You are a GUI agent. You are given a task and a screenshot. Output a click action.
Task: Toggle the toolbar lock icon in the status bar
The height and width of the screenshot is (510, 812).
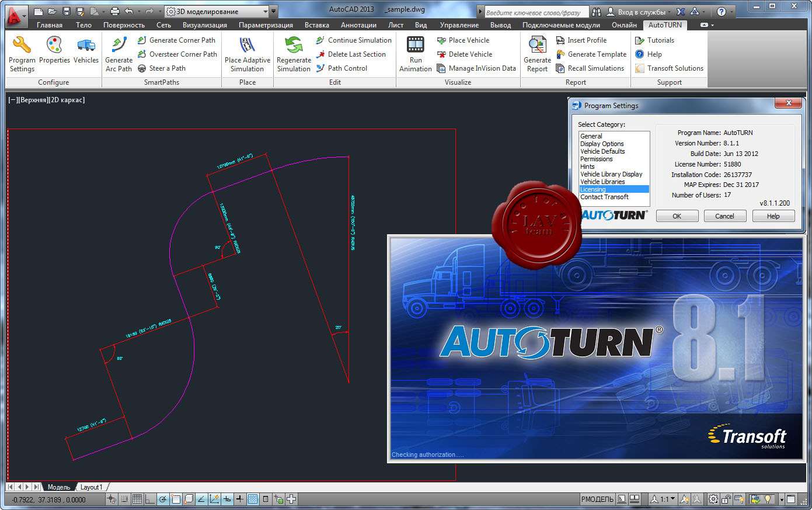[x=726, y=499]
